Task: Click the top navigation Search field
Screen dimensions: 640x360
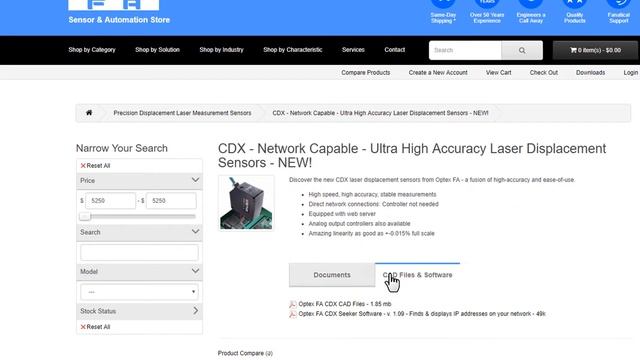Action: tap(465, 50)
